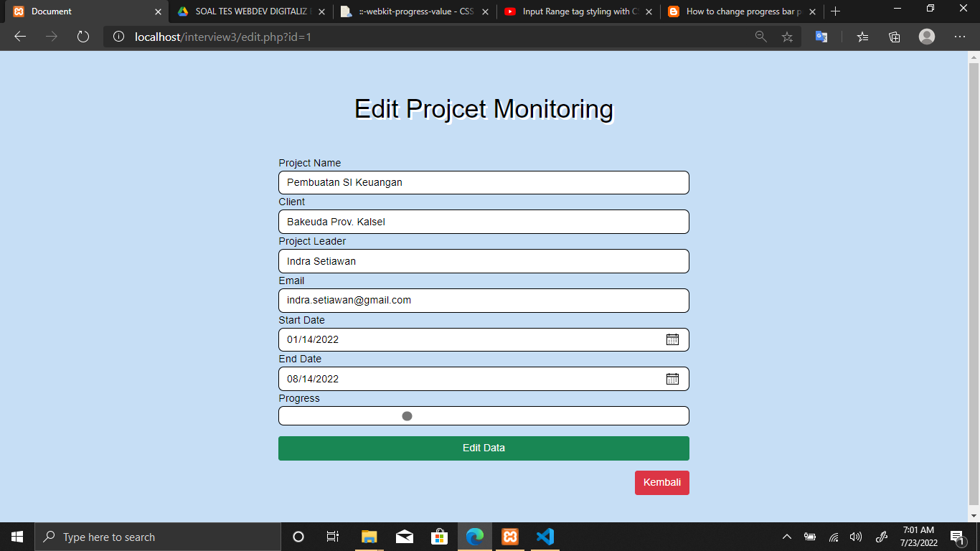
Task: Open Edge settings and more menu
Action: 960,37
